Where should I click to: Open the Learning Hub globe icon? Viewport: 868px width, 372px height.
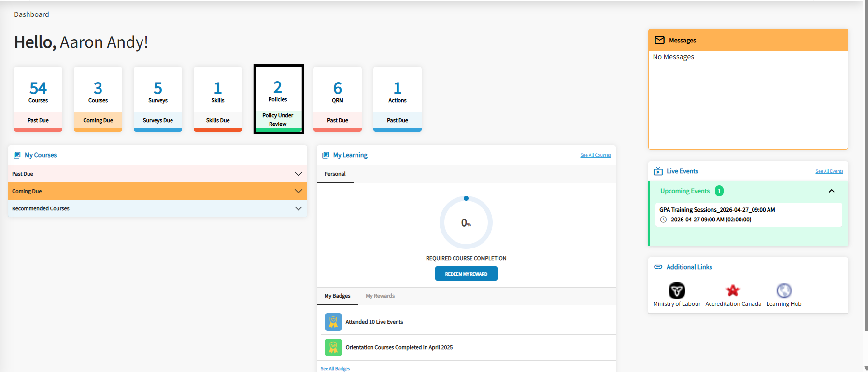click(784, 290)
